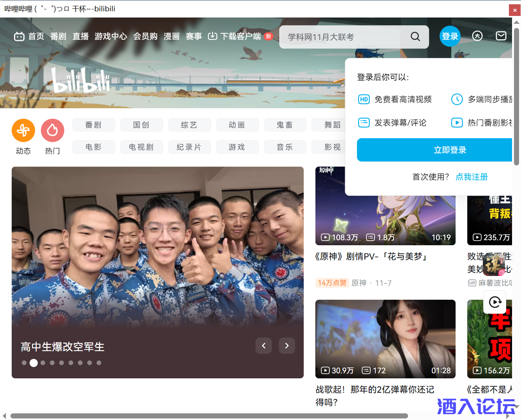Open the 游戏中心 navigation item
The image size is (521, 420).
pos(111,37)
